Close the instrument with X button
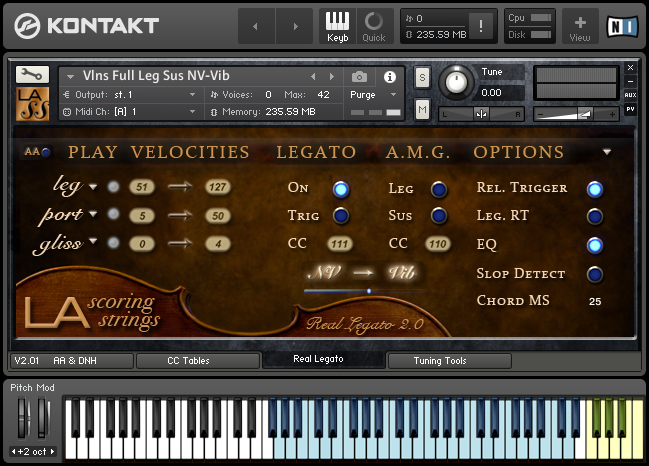Image resolution: width=649 pixels, height=466 pixels. click(630, 67)
